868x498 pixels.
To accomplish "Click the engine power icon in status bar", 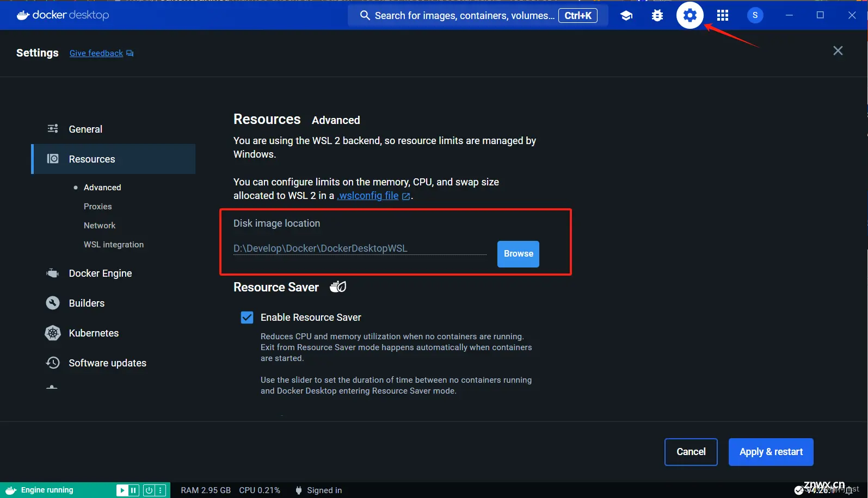I will pyautogui.click(x=149, y=490).
